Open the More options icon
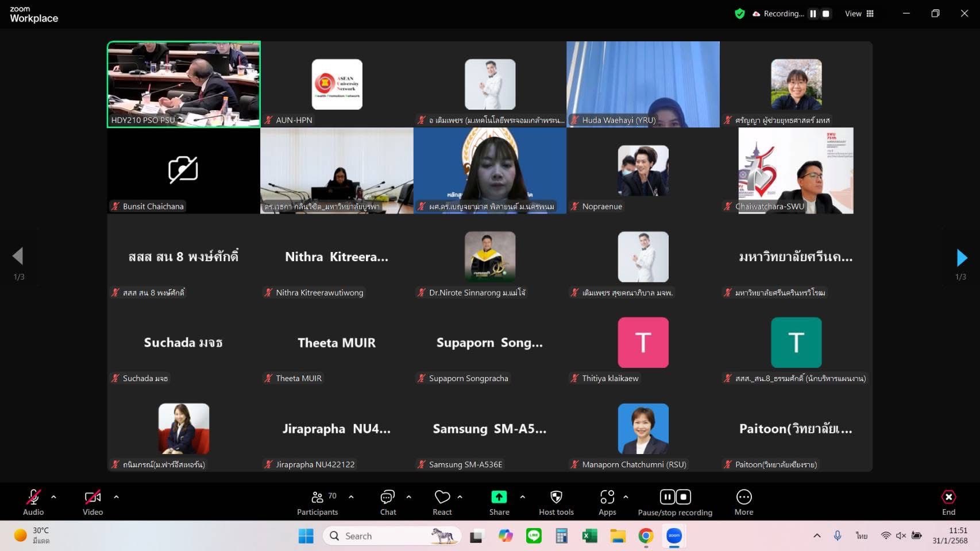The height and width of the screenshot is (551, 980). [743, 497]
